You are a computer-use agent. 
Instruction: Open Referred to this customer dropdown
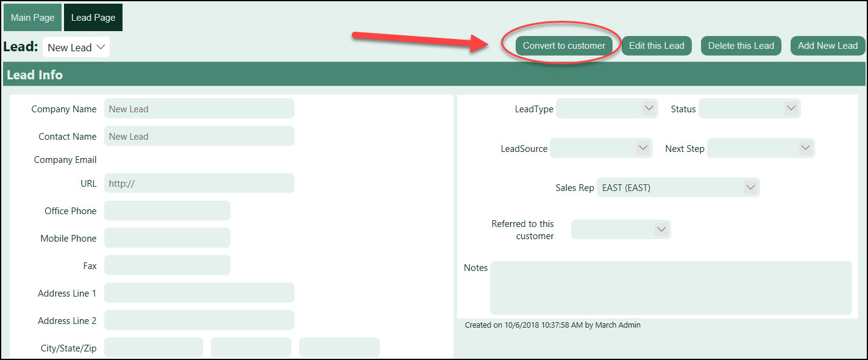coord(621,229)
